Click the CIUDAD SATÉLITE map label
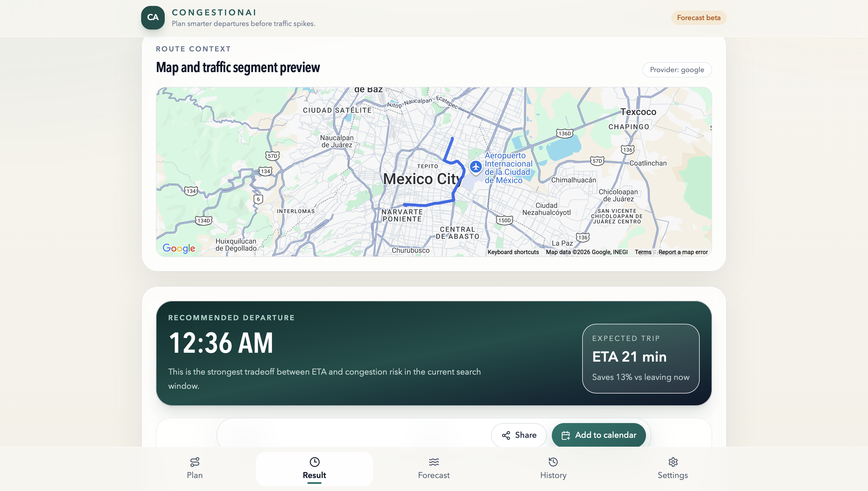868x491 pixels. (x=337, y=110)
